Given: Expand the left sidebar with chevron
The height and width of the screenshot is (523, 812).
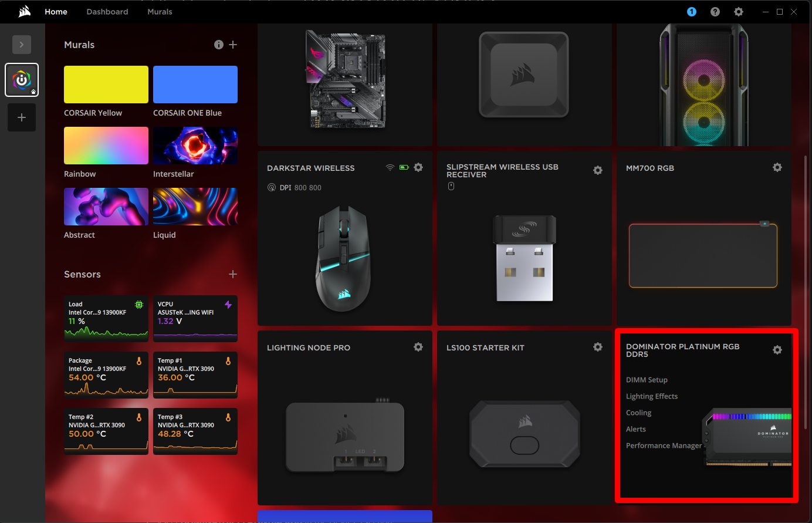Looking at the screenshot, I should tap(22, 45).
